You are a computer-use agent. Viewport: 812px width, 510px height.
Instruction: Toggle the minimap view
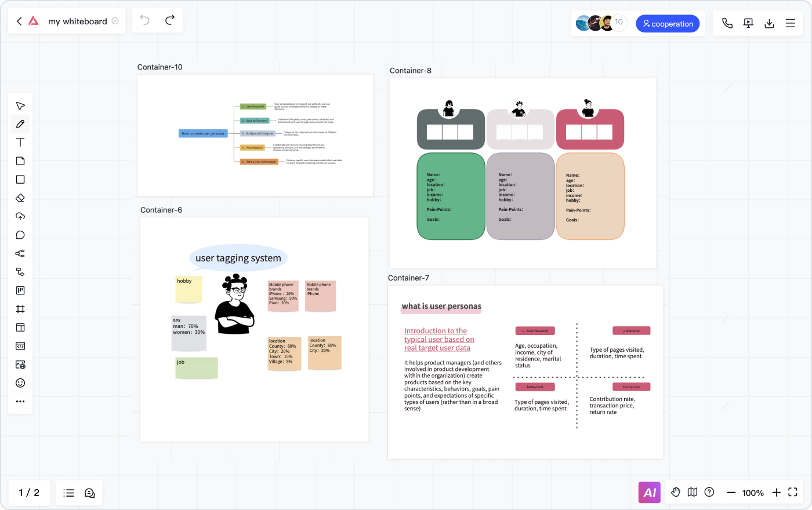(x=693, y=493)
